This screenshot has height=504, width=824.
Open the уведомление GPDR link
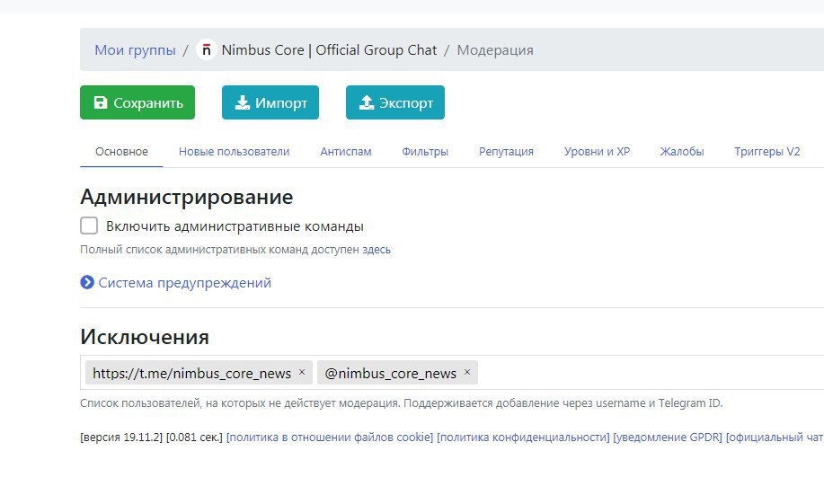(x=668, y=438)
